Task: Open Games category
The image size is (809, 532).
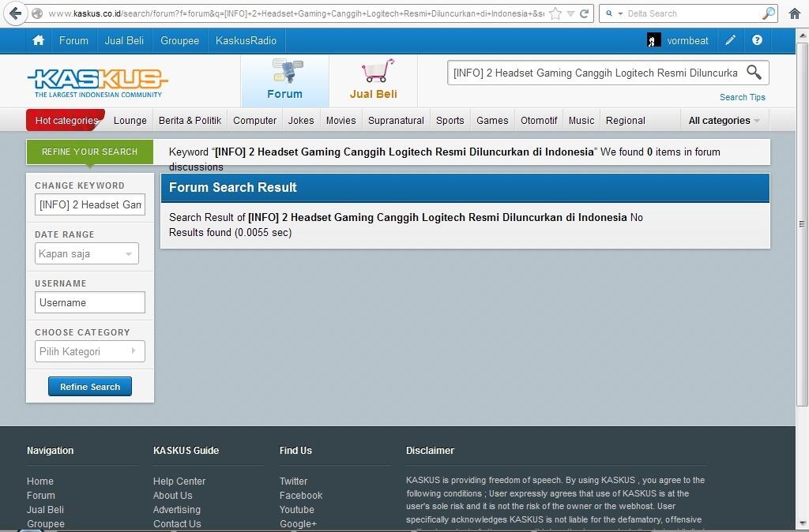Action: pyautogui.click(x=492, y=121)
